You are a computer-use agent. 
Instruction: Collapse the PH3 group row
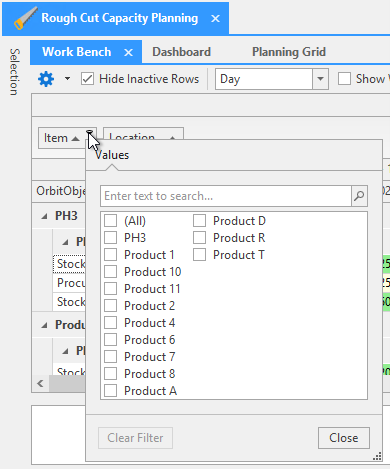(44, 216)
